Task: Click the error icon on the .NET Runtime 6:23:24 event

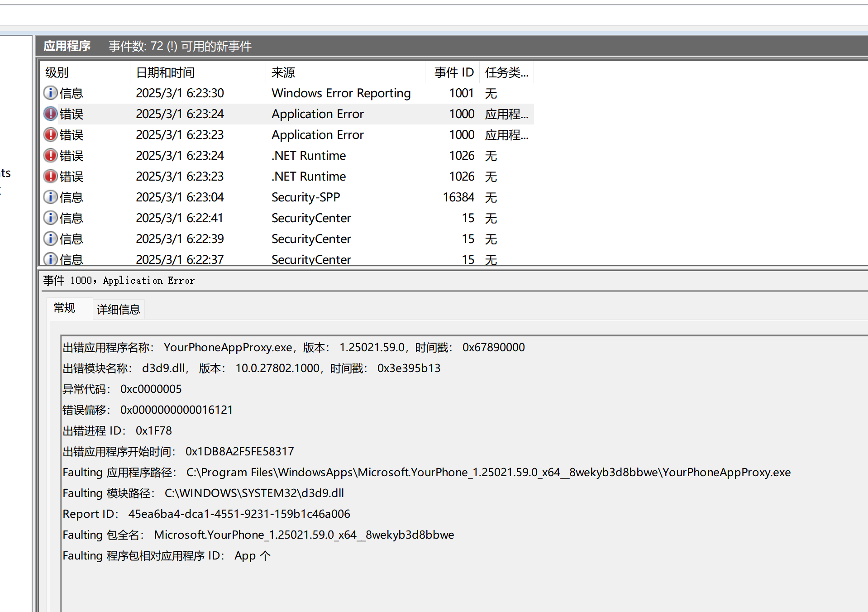Action: 50,155
